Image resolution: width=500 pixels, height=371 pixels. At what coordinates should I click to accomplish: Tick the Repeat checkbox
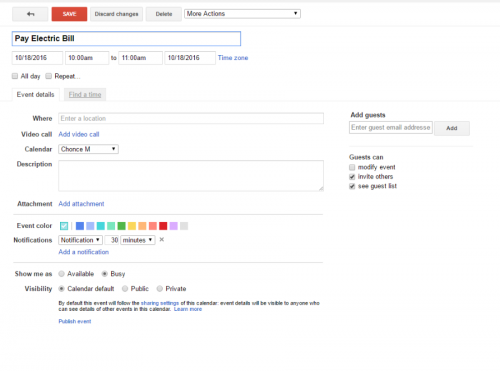[x=49, y=76]
